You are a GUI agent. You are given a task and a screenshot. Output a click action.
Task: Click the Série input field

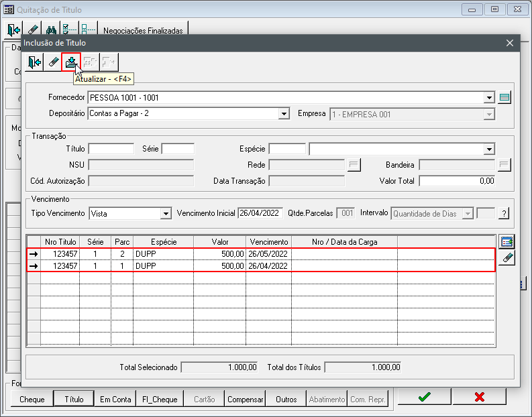(x=178, y=149)
